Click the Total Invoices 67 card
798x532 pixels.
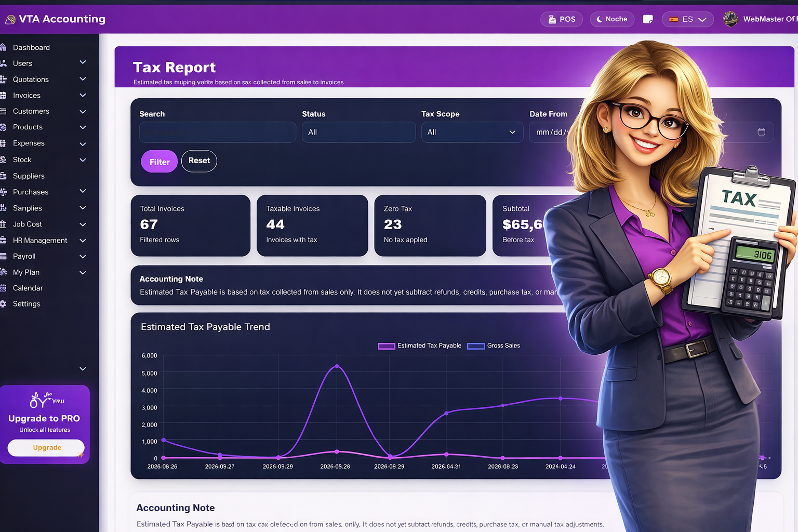[x=191, y=225]
